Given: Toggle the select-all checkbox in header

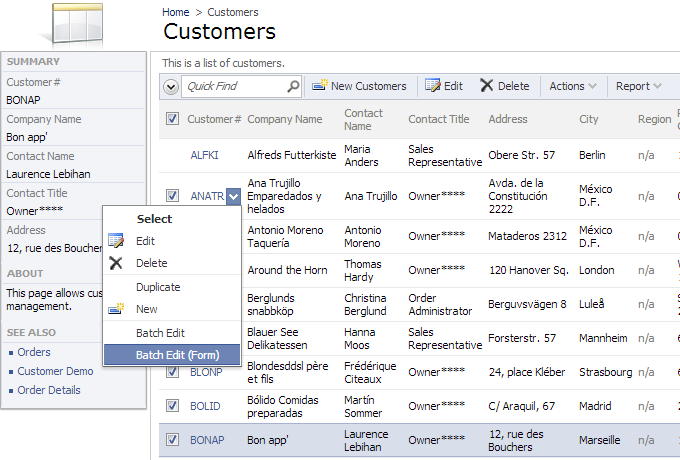Looking at the screenshot, I should pyautogui.click(x=172, y=119).
